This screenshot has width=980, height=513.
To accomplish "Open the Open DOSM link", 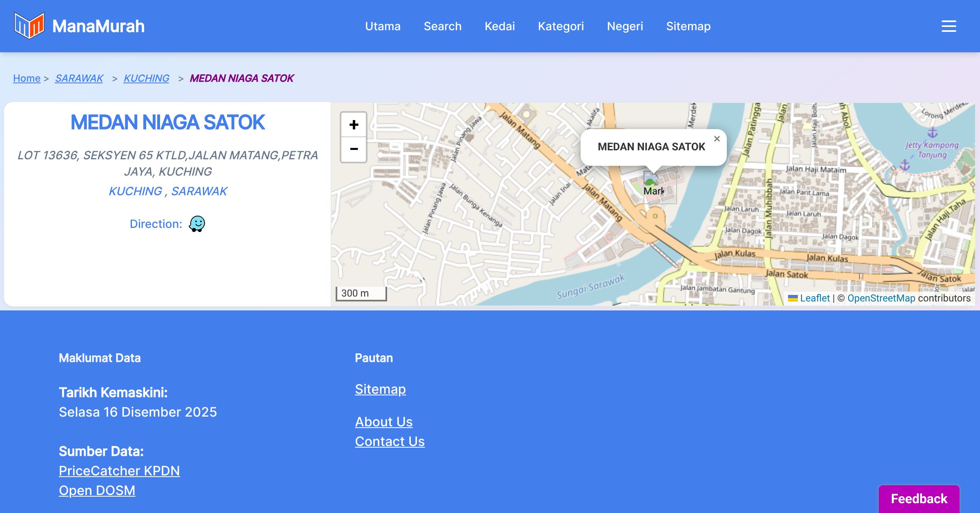I will coord(97,491).
